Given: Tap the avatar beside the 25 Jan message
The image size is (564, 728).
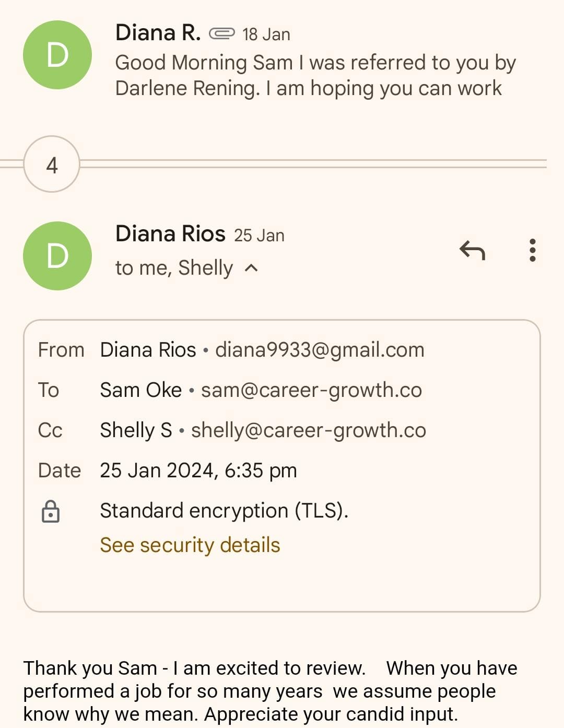Looking at the screenshot, I should click(57, 256).
